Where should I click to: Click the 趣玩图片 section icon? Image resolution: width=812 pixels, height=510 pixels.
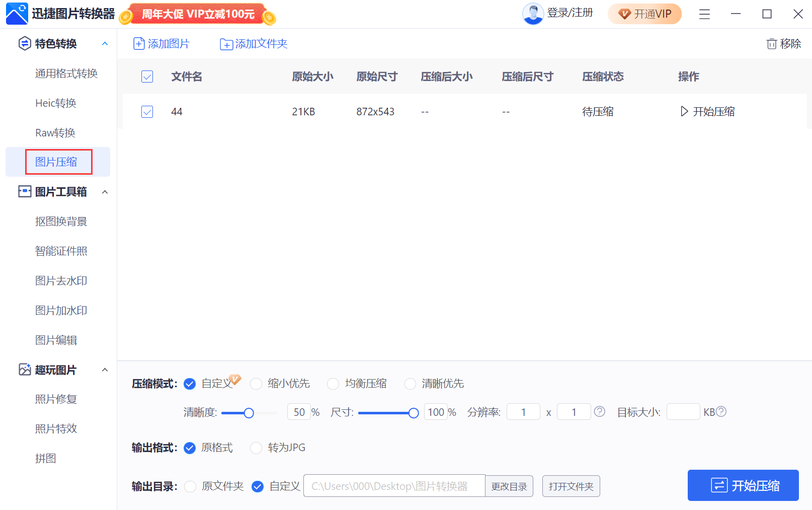25,370
